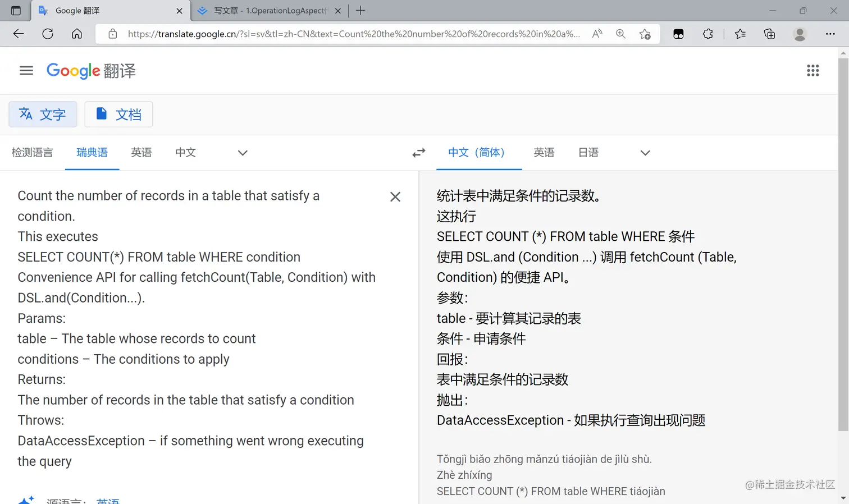Screen dimensions: 849x504
Task: Select 英语 as source language
Action: click(141, 153)
